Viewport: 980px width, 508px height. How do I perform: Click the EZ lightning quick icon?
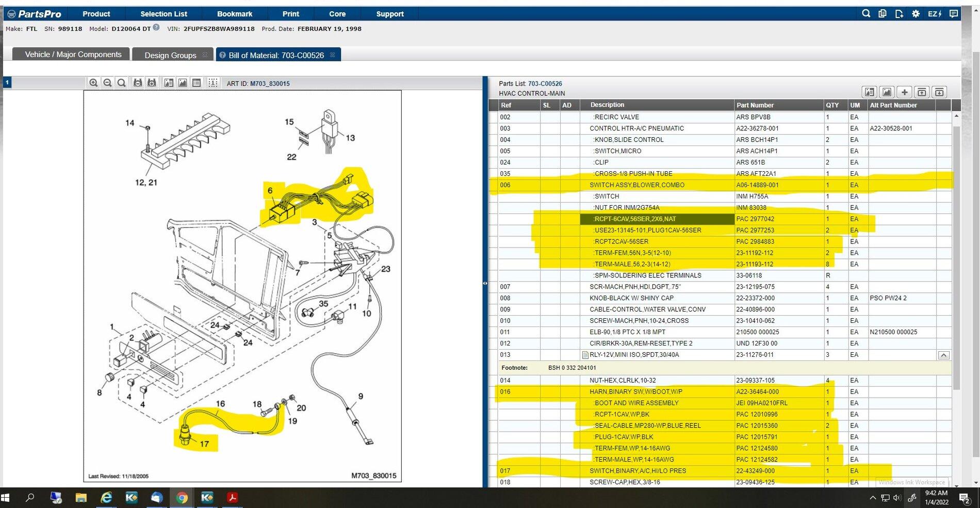pos(935,14)
